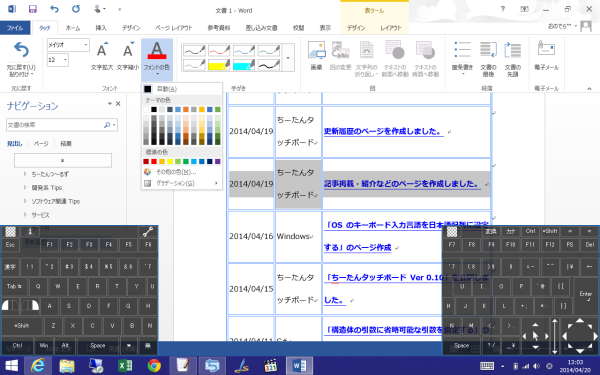Click the 電子メール email button

[546, 56]
